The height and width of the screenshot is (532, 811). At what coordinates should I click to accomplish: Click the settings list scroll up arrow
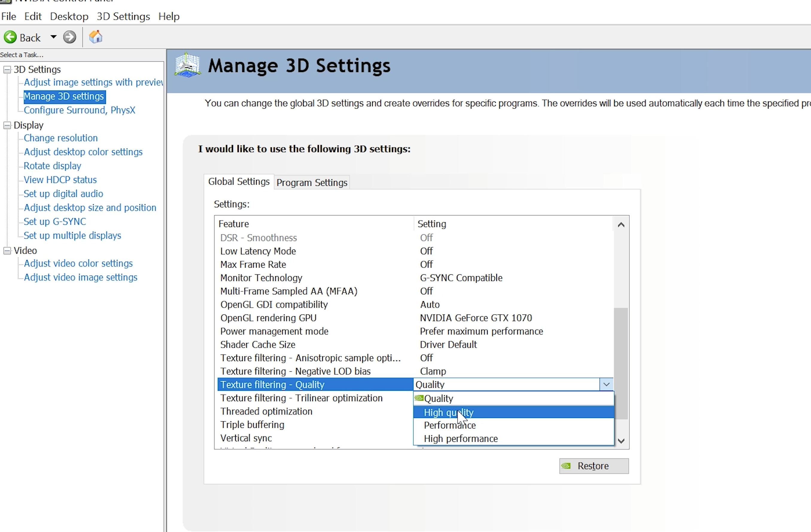(x=621, y=225)
